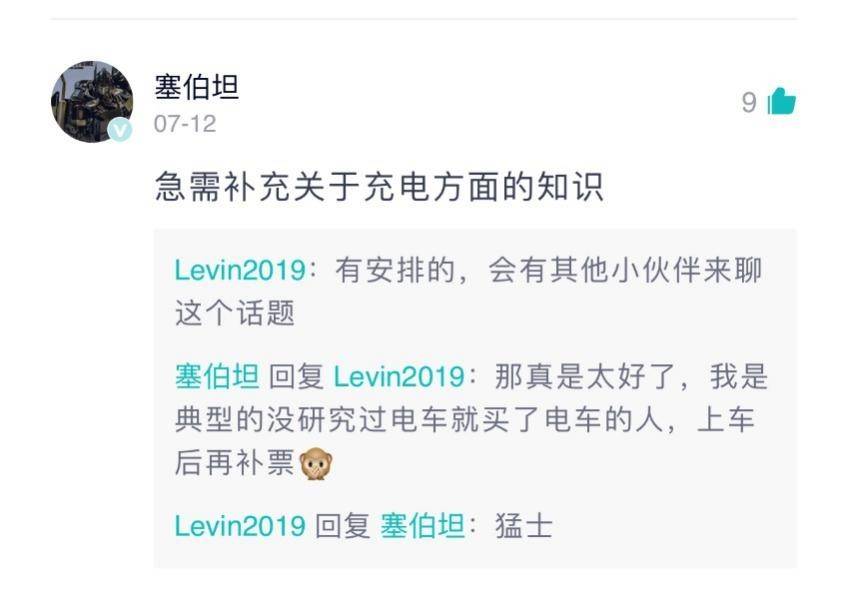Tap 回复 word in second reply
Viewport: 848px width, 606px height.
click(296, 376)
